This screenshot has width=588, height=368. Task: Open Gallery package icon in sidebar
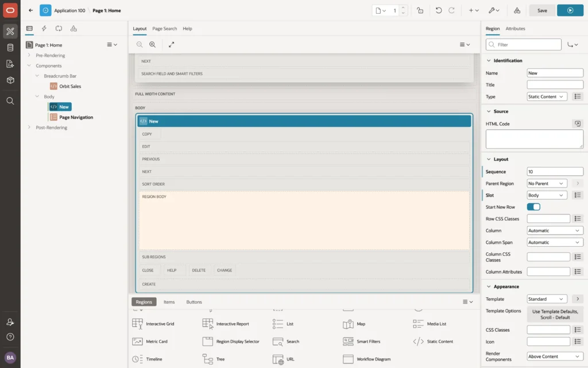[10, 80]
